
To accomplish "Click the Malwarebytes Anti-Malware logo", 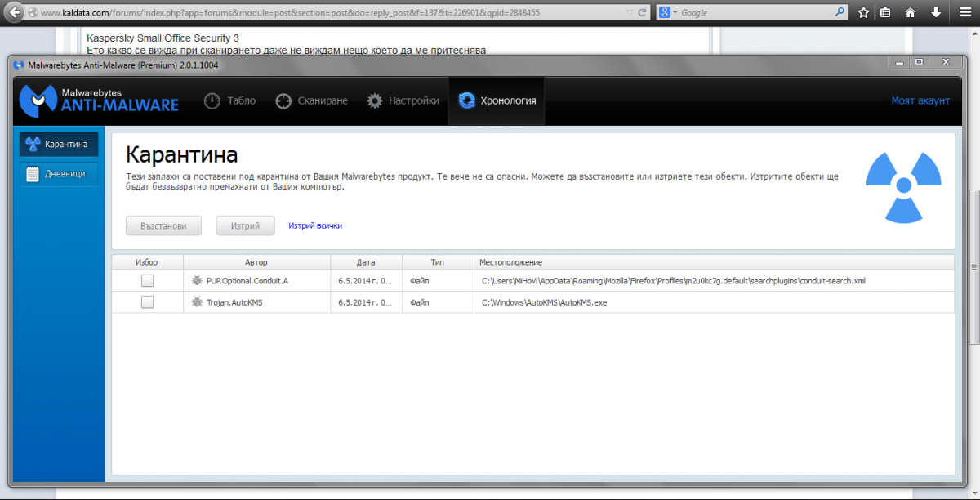I will pyautogui.click(x=100, y=100).
